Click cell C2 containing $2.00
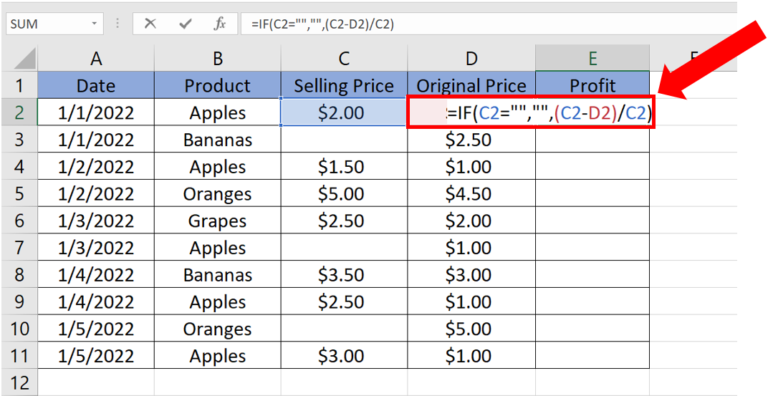The image size is (768, 396). coord(344,112)
